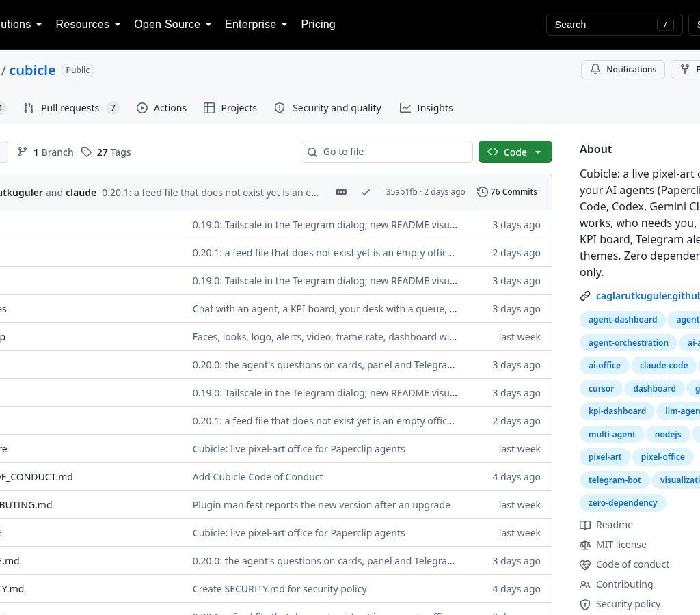Open the Projects tab

pos(230,108)
